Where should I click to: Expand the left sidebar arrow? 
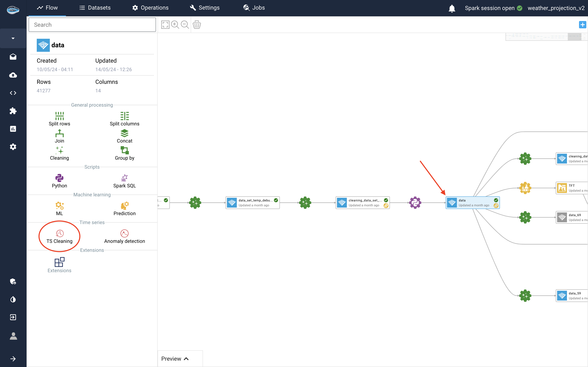coord(13,359)
